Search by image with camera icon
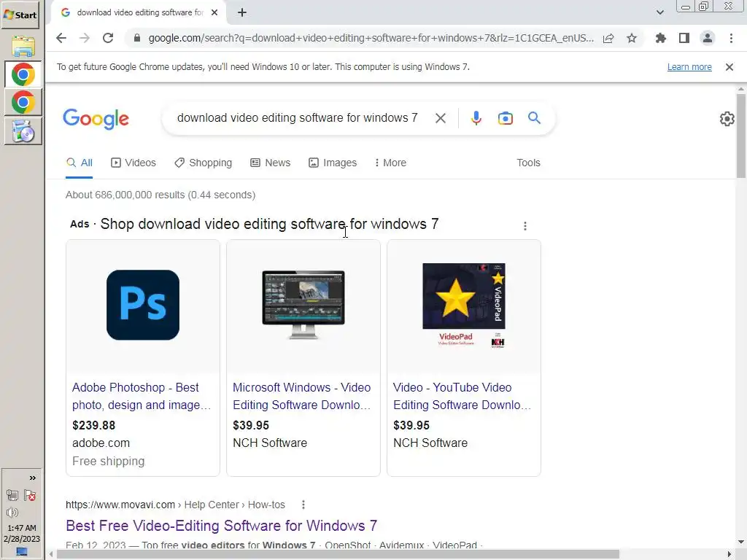Image resolution: width=747 pixels, height=560 pixels. pyautogui.click(x=506, y=118)
